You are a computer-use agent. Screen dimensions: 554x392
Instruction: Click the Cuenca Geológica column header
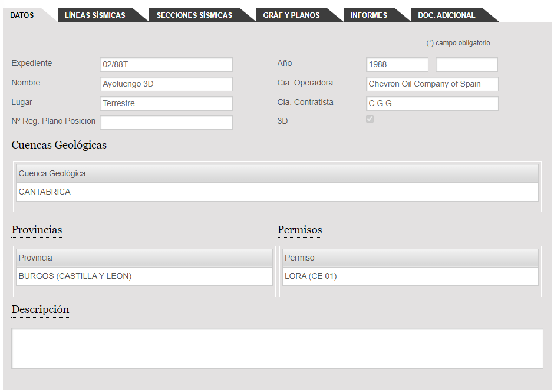pyautogui.click(x=277, y=174)
